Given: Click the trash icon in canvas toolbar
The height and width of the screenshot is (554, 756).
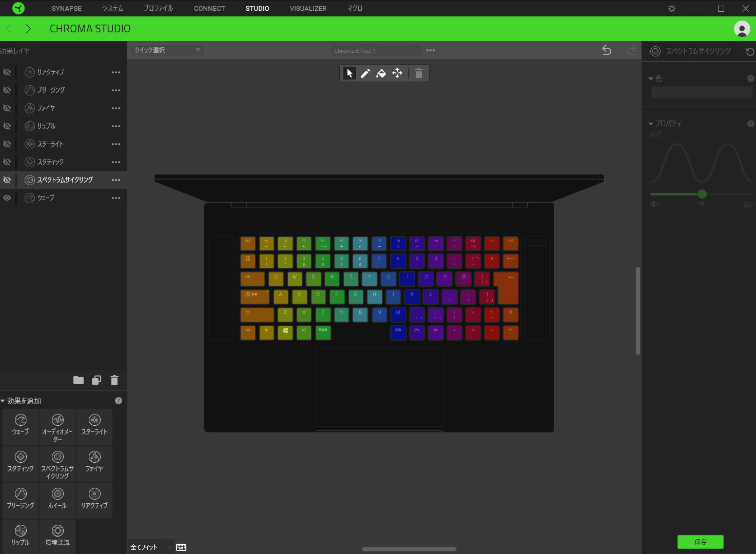Looking at the screenshot, I should (419, 73).
